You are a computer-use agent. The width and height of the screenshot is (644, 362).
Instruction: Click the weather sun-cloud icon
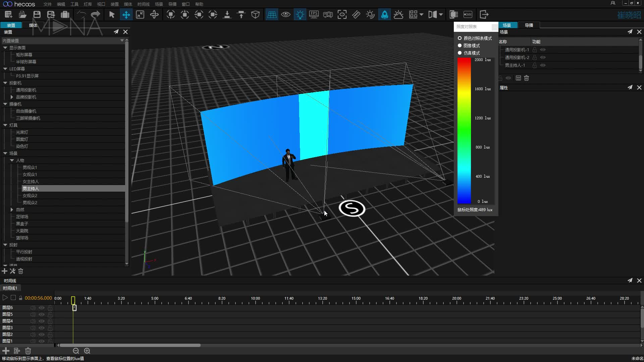point(398,14)
